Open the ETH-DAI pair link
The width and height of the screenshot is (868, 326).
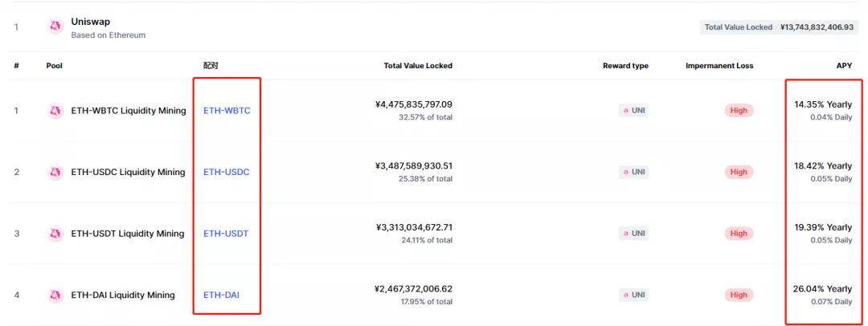[x=222, y=295]
